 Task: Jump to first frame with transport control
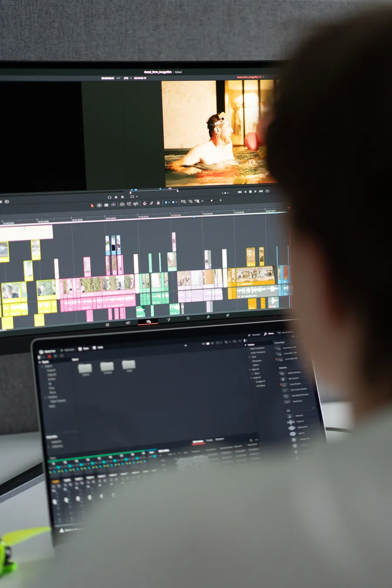(x=240, y=192)
